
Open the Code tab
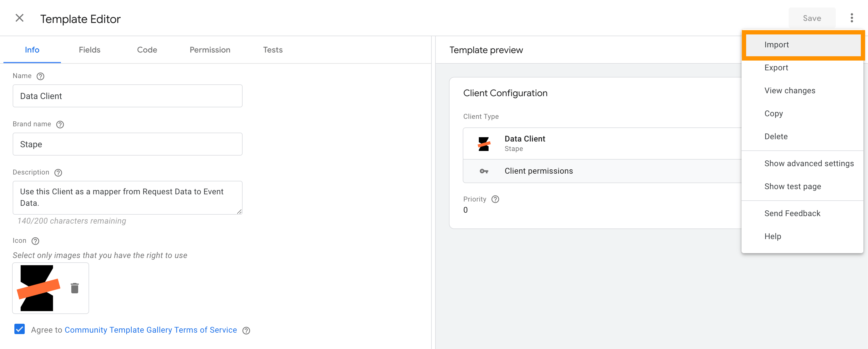tap(147, 50)
